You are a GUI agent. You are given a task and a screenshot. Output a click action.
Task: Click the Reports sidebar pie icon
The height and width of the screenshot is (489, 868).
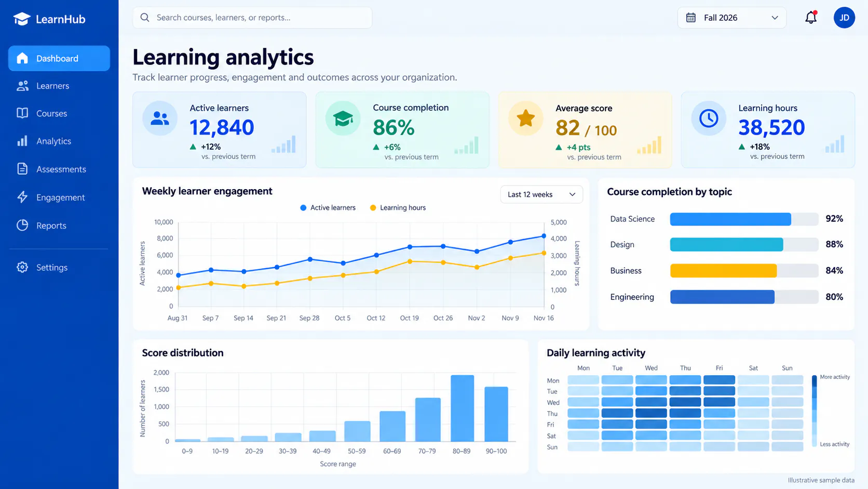[x=22, y=225]
